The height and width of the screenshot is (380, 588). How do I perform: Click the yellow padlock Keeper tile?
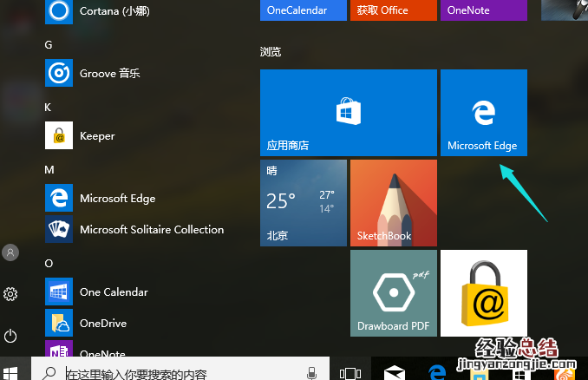[x=483, y=292]
